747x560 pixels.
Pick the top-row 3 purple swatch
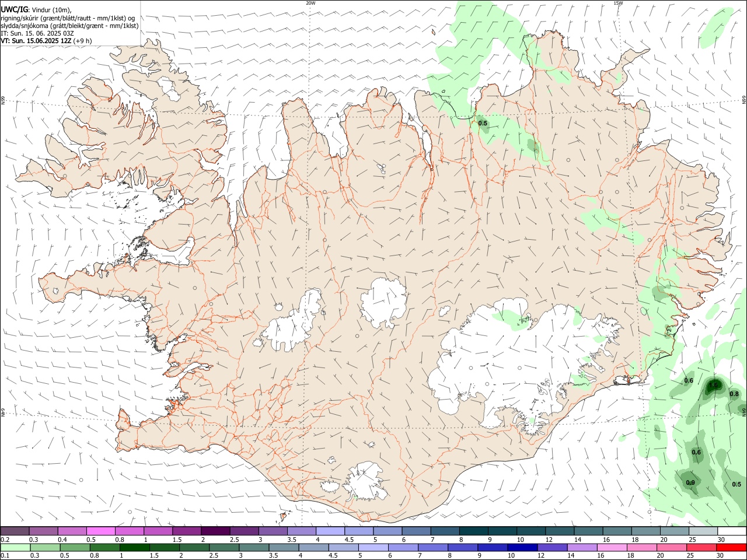pyautogui.click(x=273, y=531)
